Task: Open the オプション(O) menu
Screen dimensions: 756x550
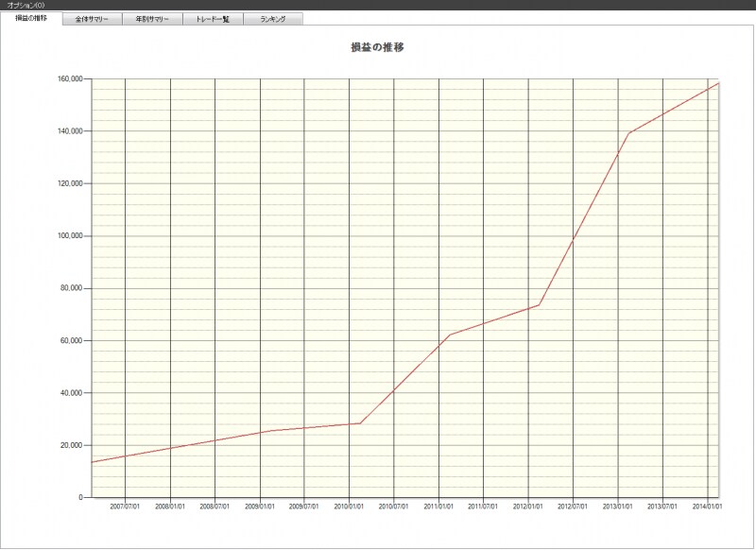Action: pos(26,5)
